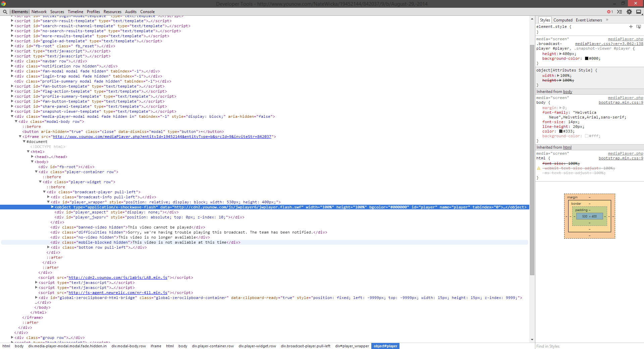Click the font-family Helvetica Neue property

(x=584, y=115)
